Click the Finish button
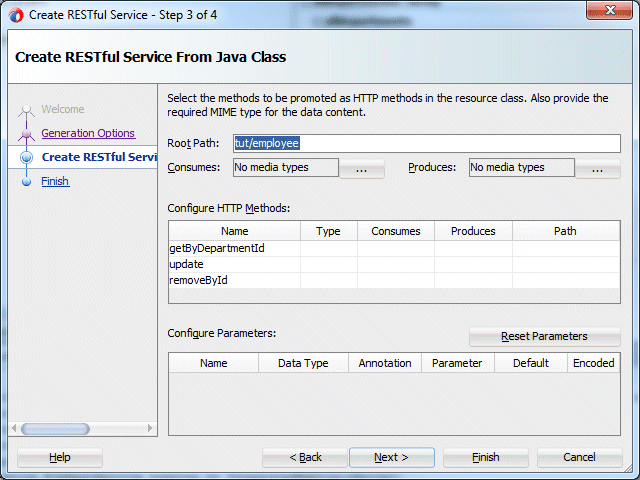This screenshot has width=640, height=480. 486,458
